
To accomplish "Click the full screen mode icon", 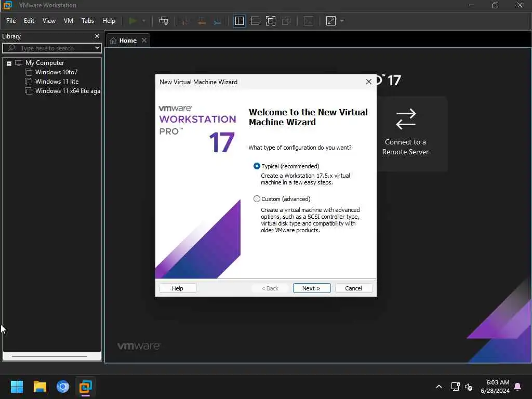I will [270, 21].
